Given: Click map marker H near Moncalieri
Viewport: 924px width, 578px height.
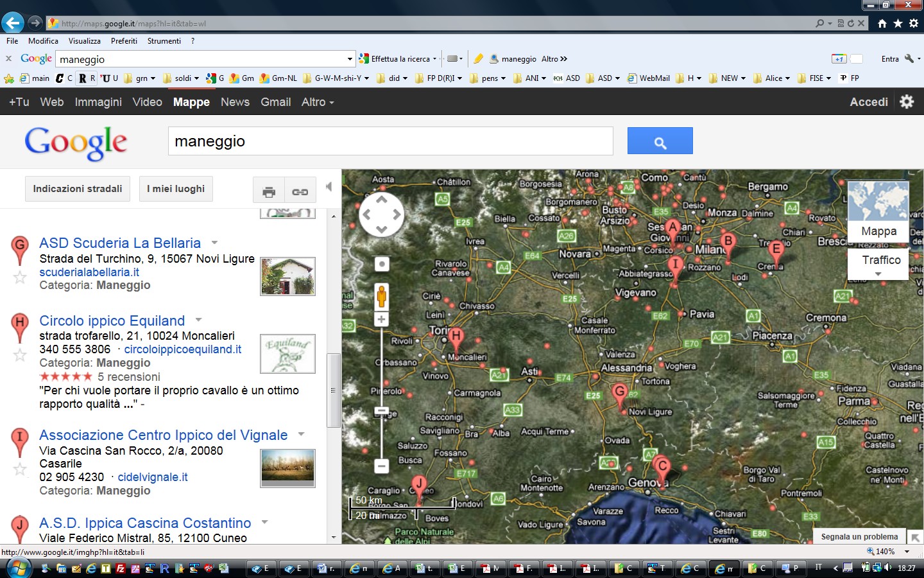Looking at the screenshot, I should click(456, 340).
